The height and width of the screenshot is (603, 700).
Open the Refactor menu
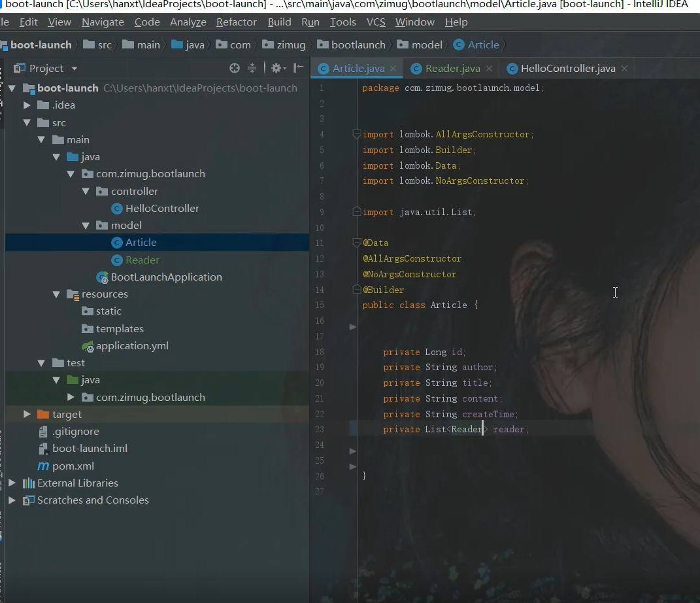(236, 22)
